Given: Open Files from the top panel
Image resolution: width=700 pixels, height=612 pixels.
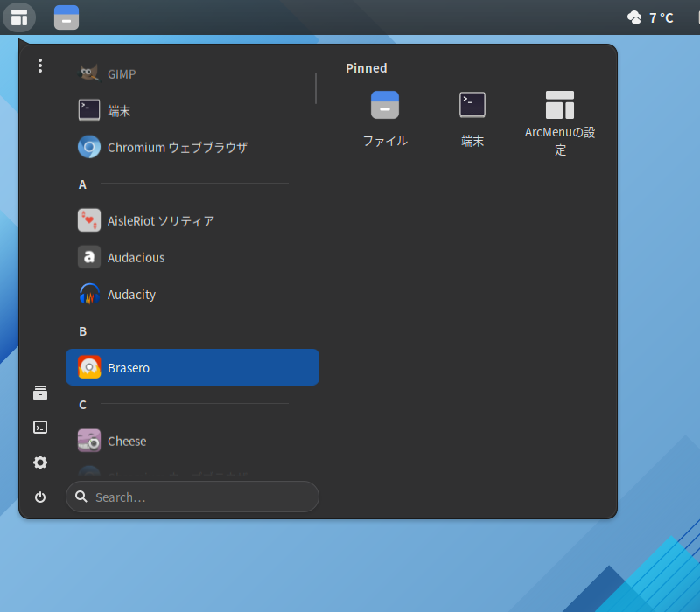Looking at the screenshot, I should (x=66, y=17).
